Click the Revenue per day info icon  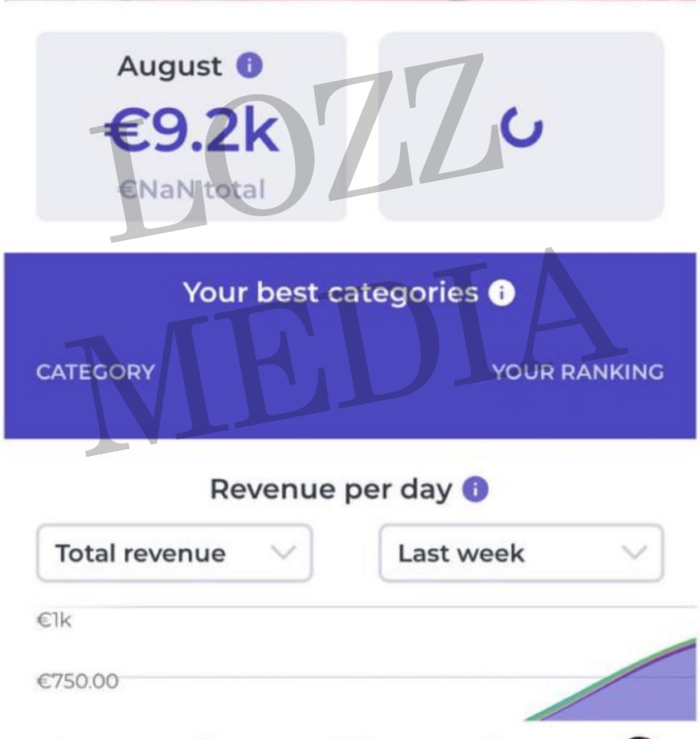[475, 489]
